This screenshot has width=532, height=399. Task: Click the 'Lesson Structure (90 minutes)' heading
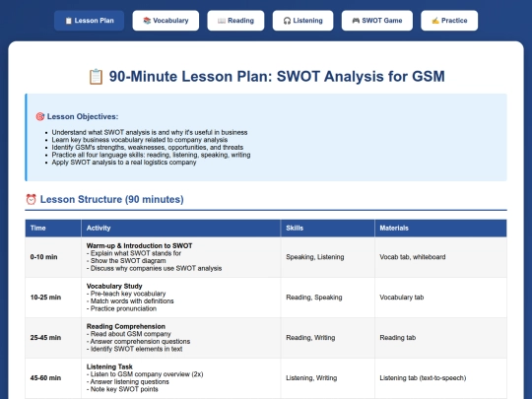(x=111, y=199)
